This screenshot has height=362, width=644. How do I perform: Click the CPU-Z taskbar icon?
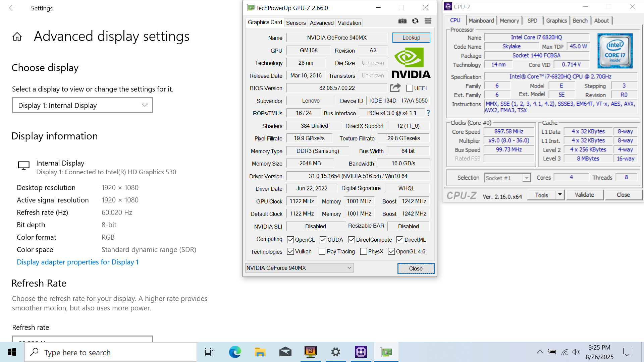[x=361, y=352]
